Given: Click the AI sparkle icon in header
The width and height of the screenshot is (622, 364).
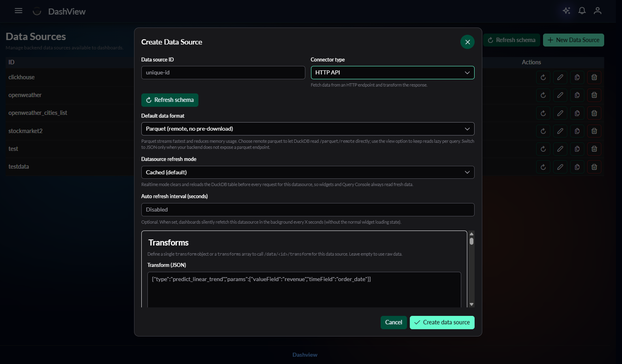Looking at the screenshot, I should coord(567,11).
